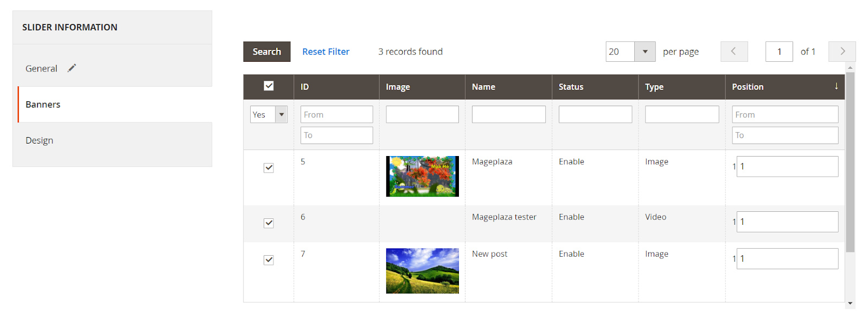Go to the previous page arrow

[733, 51]
